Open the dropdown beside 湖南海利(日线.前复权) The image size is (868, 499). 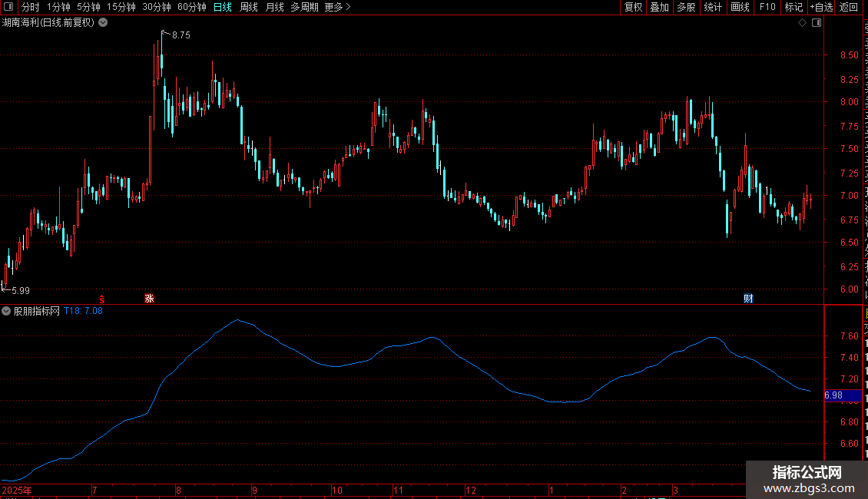103,23
